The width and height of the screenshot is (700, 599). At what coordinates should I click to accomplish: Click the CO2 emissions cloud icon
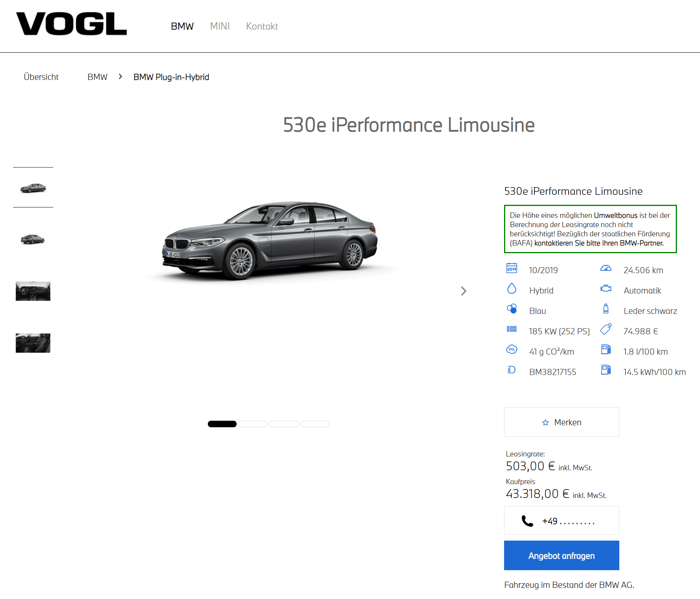[x=512, y=349]
